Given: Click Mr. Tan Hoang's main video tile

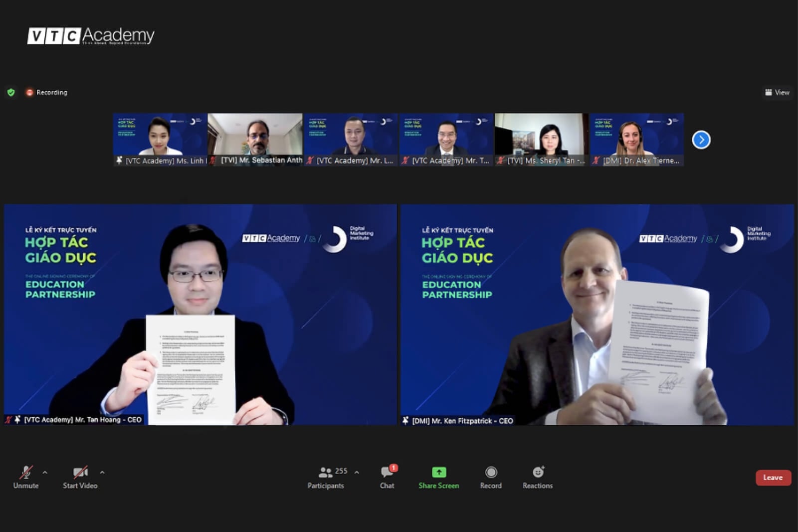Looking at the screenshot, I should point(200,314).
